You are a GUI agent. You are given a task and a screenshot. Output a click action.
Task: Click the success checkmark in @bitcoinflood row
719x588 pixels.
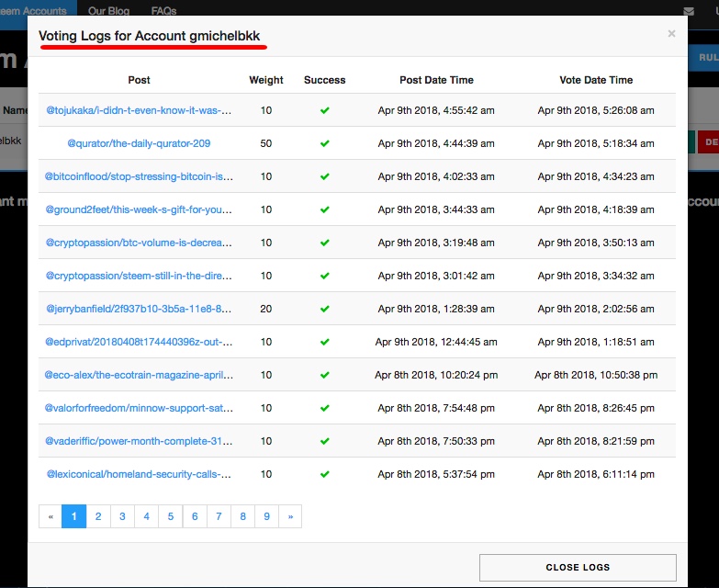click(x=325, y=176)
